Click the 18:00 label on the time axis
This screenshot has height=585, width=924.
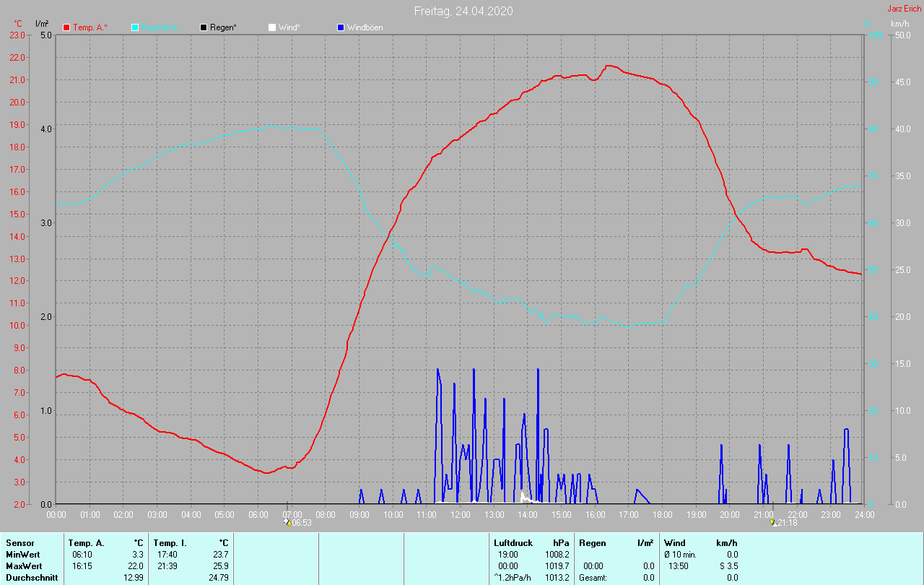click(x=662, y=515)
